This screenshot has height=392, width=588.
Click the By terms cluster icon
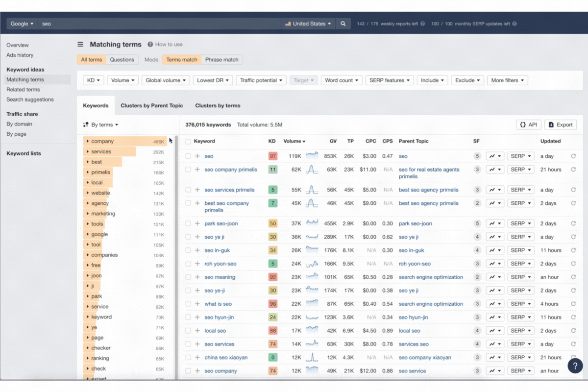[x=86, y=124]
